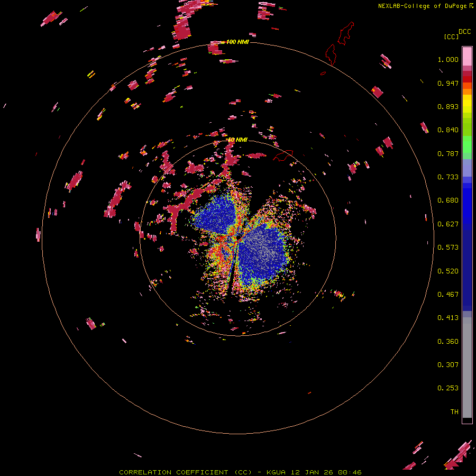476x476 pixels.
Task: Click the radar site center point
Action: pyautogui.click(x=239, y=238)
